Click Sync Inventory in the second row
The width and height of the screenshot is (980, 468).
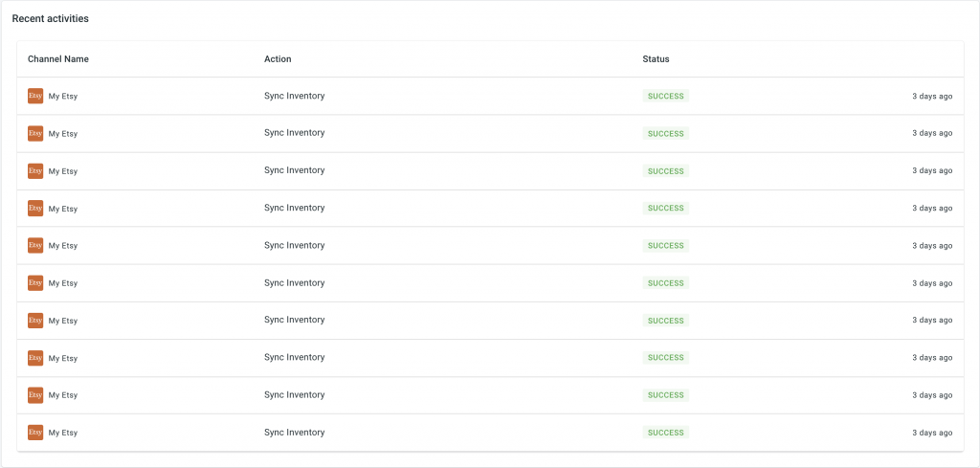(x=295, y=133)
